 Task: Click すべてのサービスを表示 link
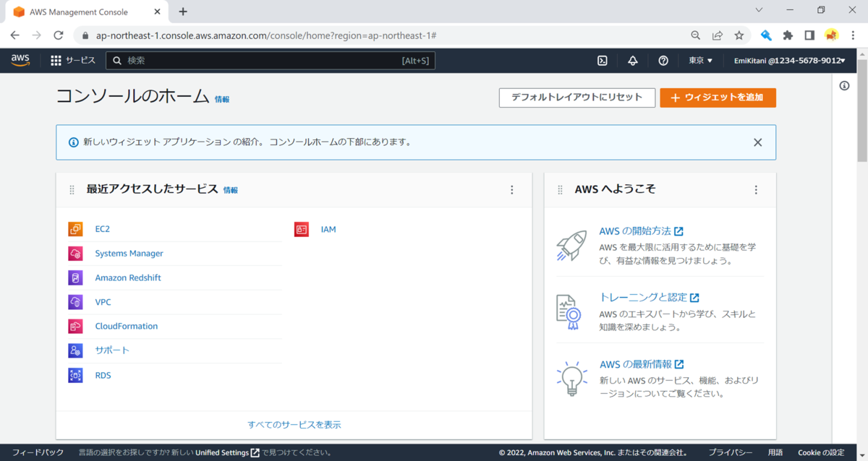294,425
